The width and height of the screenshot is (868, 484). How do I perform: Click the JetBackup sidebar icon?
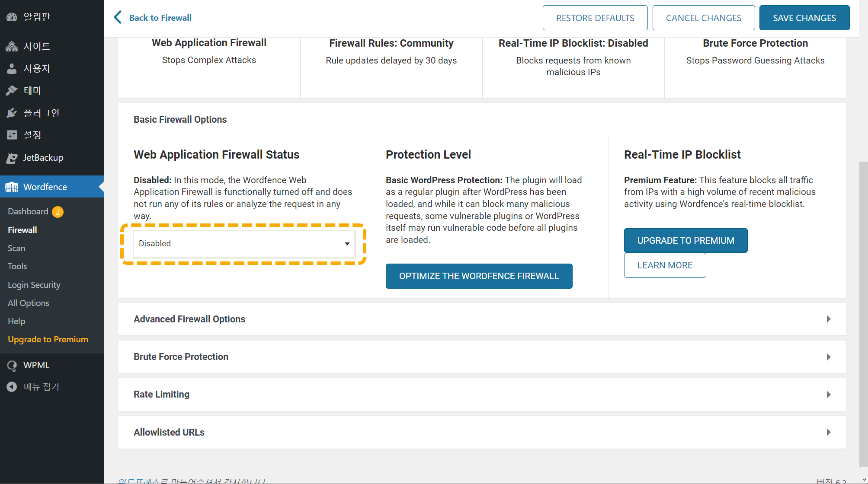click(x=12, y=158)
